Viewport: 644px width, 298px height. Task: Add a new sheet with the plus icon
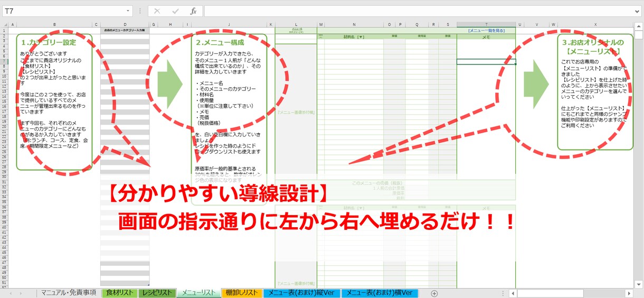[x=434, y=293]
